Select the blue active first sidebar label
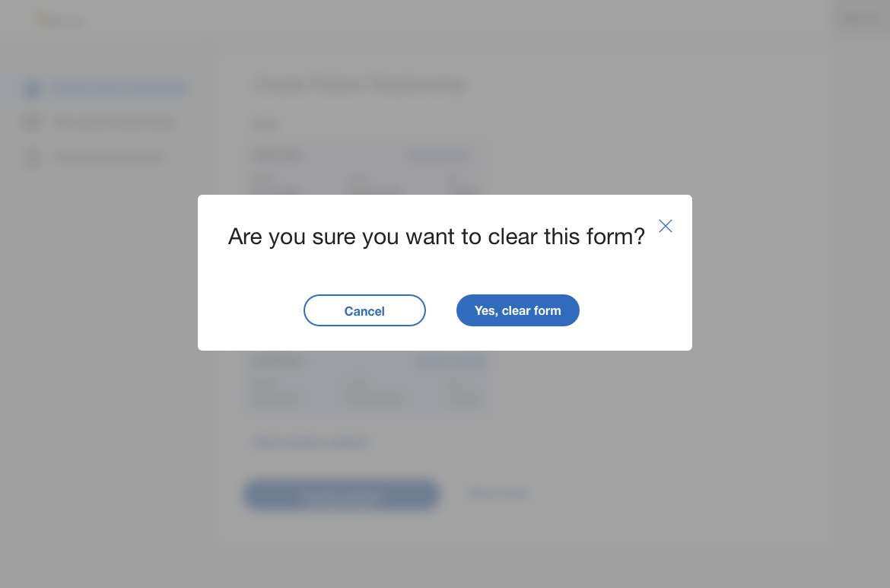Viewport: 890px width, 588px height. click(119, 88)
